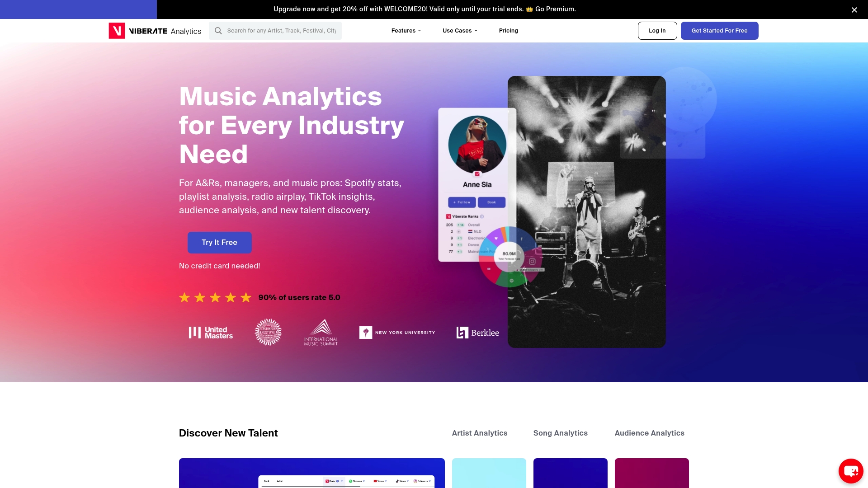Click Anne Sia's profile avatar
The width and height of the screenshot is (868, 488).
[x=477, y=145]
